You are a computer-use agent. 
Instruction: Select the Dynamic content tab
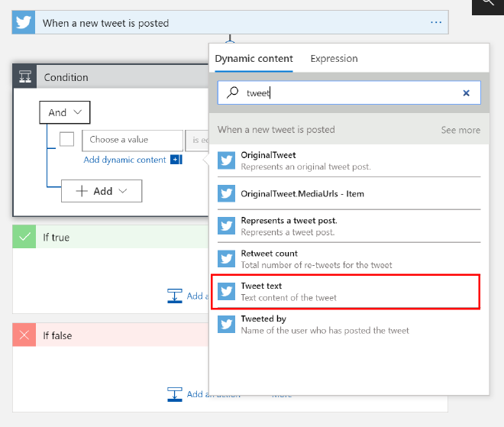(253, 59)
